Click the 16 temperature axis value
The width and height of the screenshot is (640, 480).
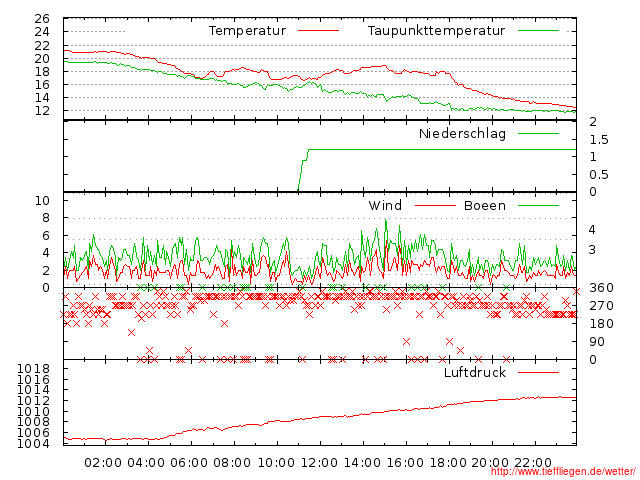click(x=42, y=84)
